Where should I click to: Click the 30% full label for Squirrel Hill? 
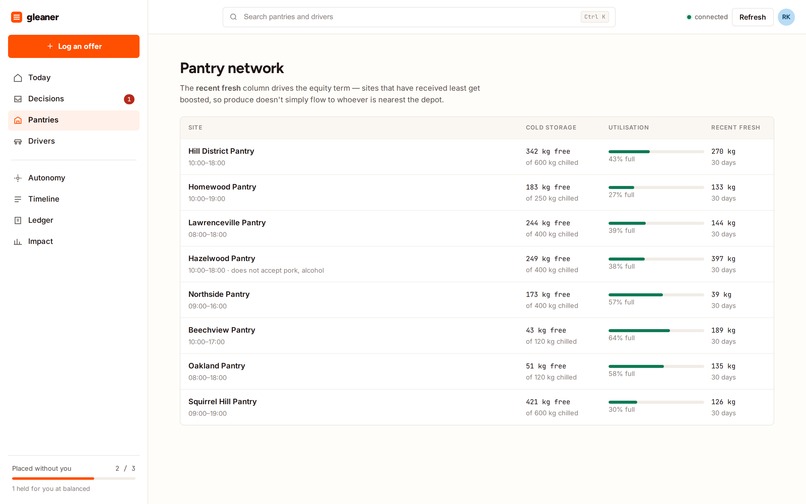coord(621,409)
